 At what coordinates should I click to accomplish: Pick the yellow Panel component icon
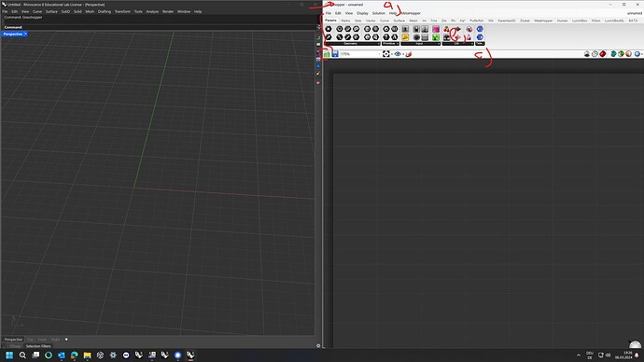coord(405,37)
